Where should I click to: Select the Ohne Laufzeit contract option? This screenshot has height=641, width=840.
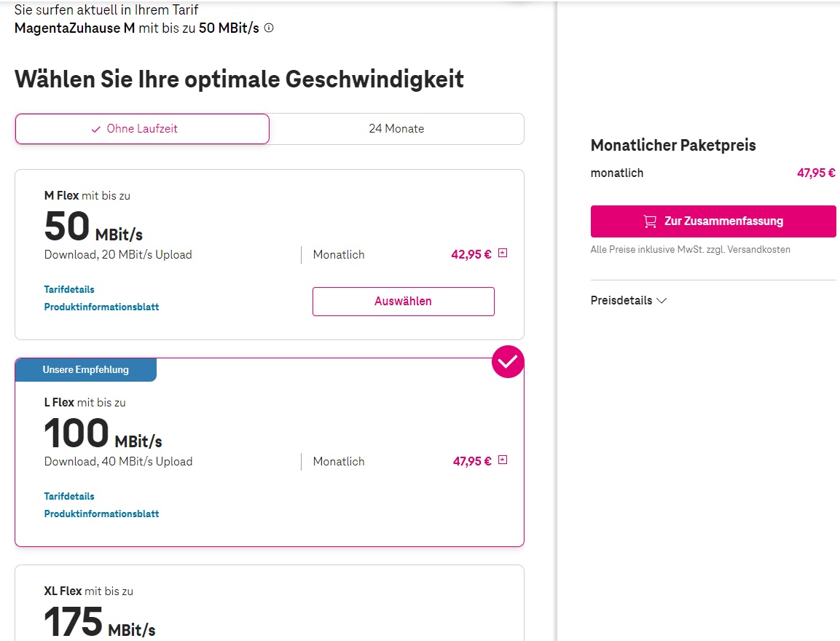[x=142, y=129]
